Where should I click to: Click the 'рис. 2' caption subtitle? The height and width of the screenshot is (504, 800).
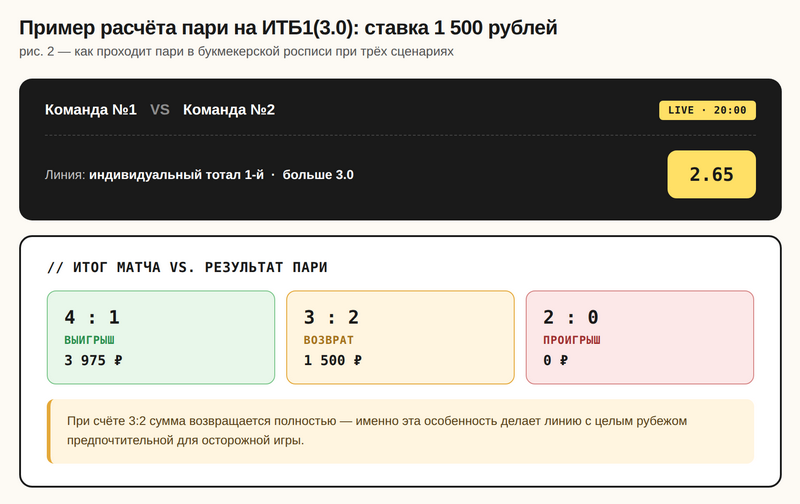[236, 51]
